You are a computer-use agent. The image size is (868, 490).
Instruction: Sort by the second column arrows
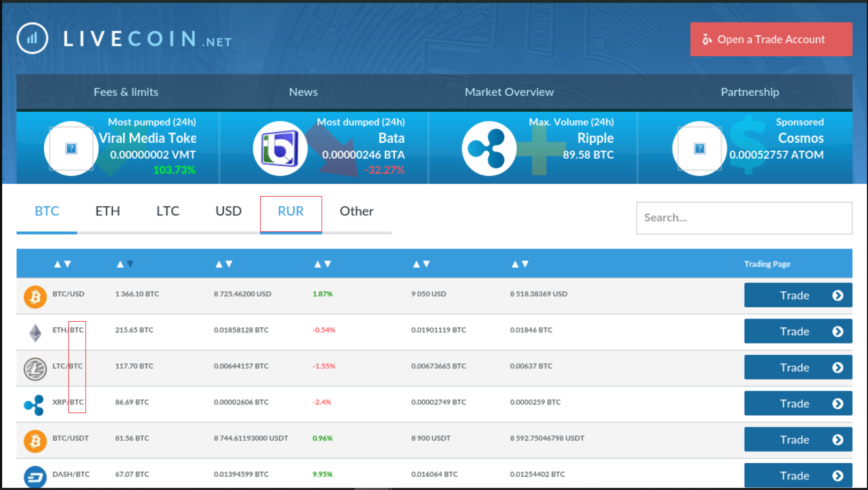(x=125, y=264)
